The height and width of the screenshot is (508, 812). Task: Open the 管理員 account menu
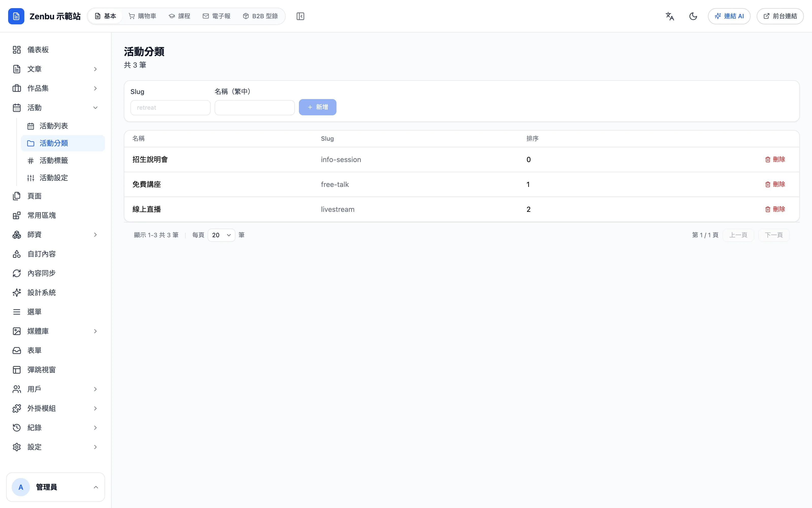56,487
